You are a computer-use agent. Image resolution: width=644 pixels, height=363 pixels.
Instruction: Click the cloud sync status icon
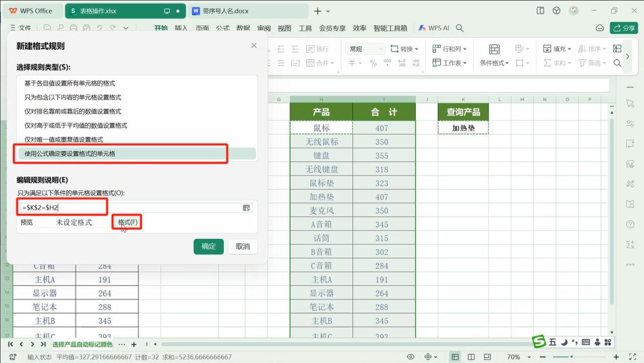click(x=600, y=28)
